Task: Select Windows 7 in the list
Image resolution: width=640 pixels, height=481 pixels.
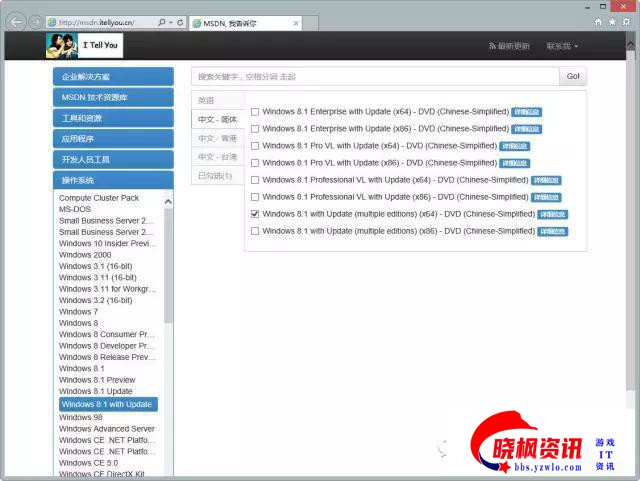Action: pos(78,312)
